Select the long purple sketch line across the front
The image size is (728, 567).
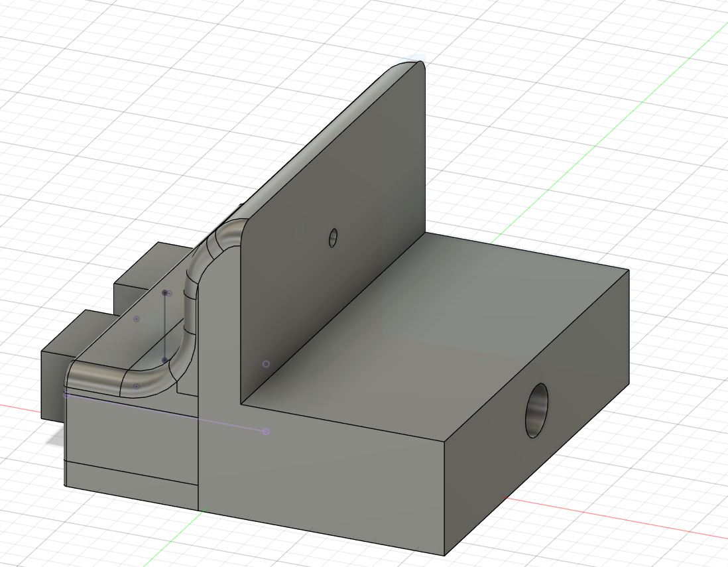(166, 413)
